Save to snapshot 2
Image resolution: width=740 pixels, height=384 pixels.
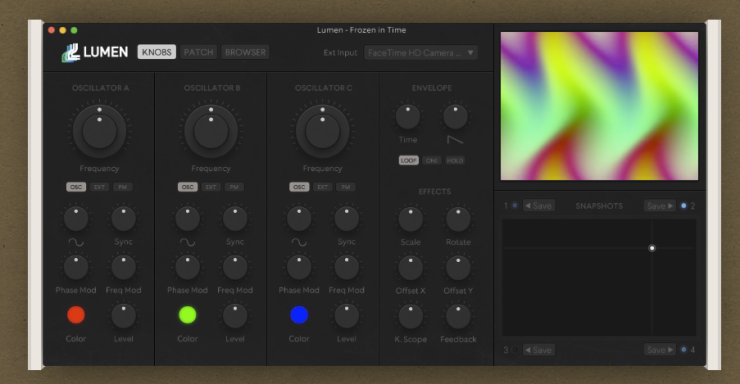coord(660,206)
